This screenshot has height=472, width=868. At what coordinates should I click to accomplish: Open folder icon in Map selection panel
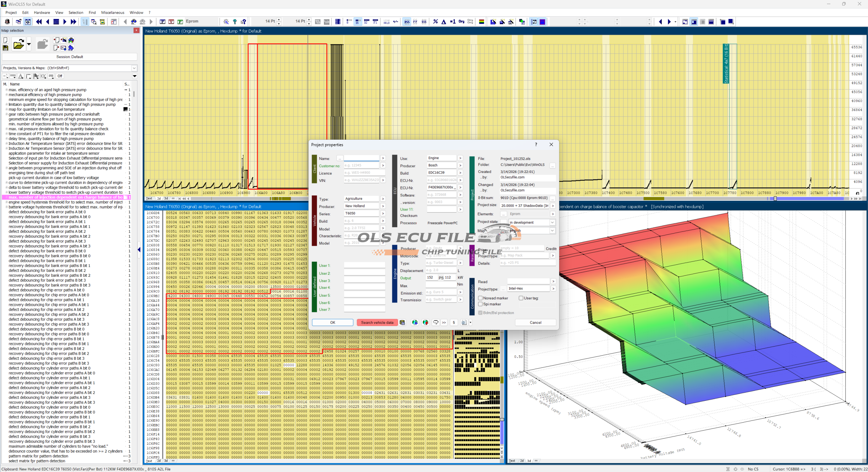[18, 44]
